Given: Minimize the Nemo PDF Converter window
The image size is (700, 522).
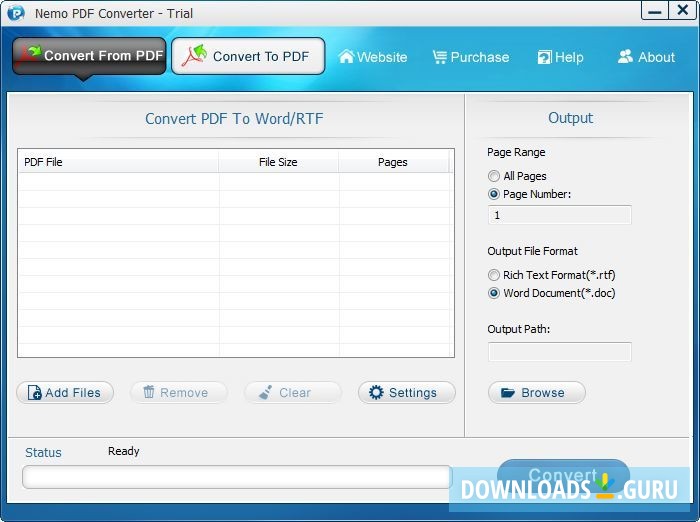Looking at the screenshot, I should click(654, 10).
